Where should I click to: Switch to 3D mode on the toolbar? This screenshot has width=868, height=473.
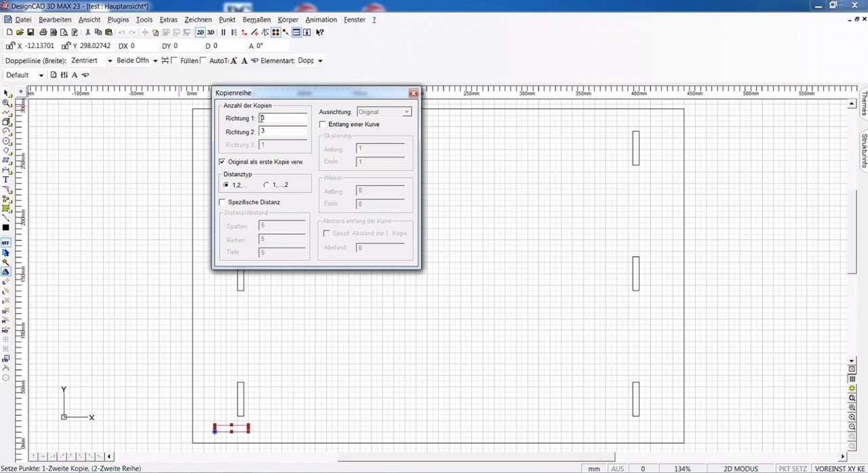pos(210,32)
